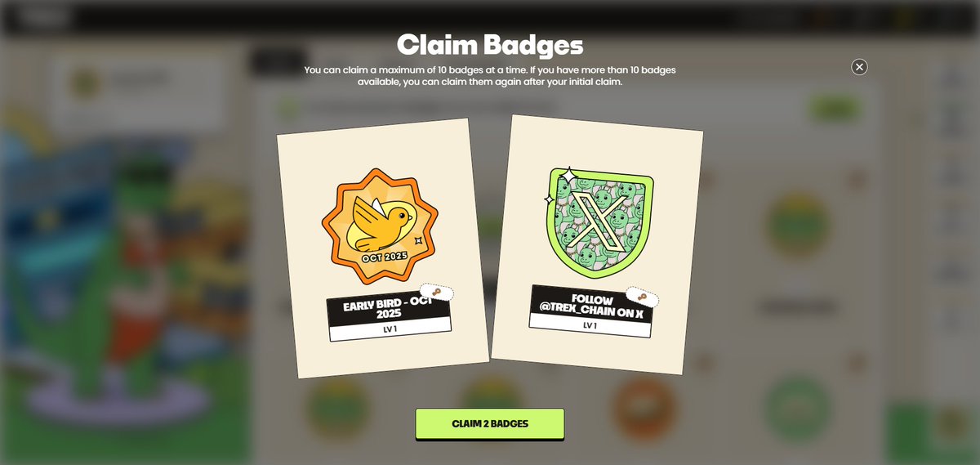Select the Early Bird badge card background
This screenshot has width=980, height=465.
point(383,248)
